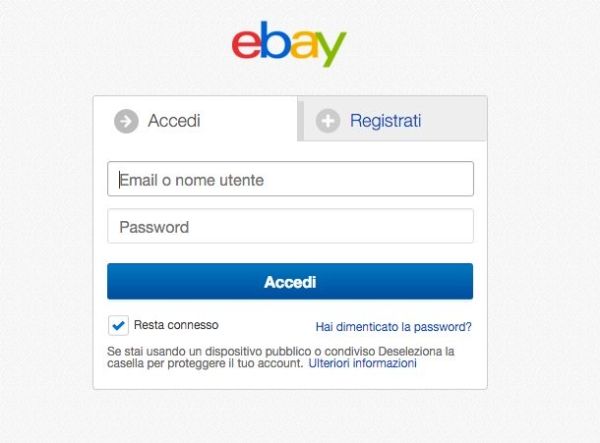600x443 pixels.
Task: Open the Registrati tab
Action: (x=392, y=119)
